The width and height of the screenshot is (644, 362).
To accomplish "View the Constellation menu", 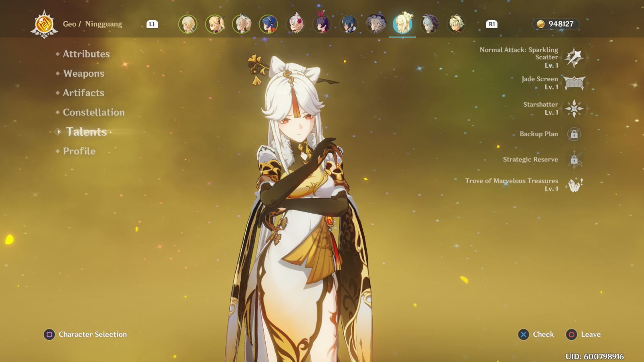I will (93, 112).
